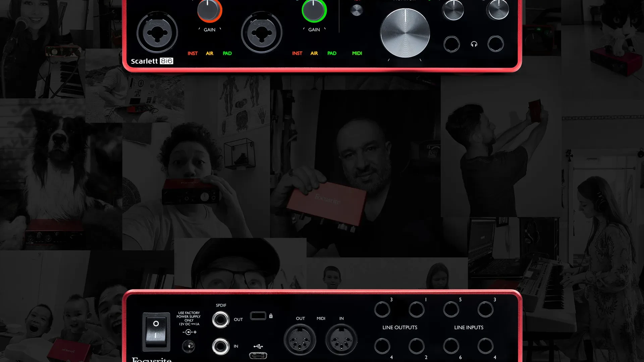The image size is (644, 362).
Task: Toggle the second channel AIR indicator
Action: pyautogui.click(x=314, y=53)
